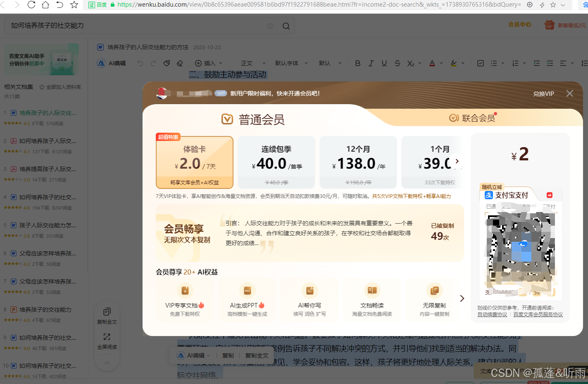Open the address bar dropdown chevron
This screenshot has height=384, width=588.
563,5
